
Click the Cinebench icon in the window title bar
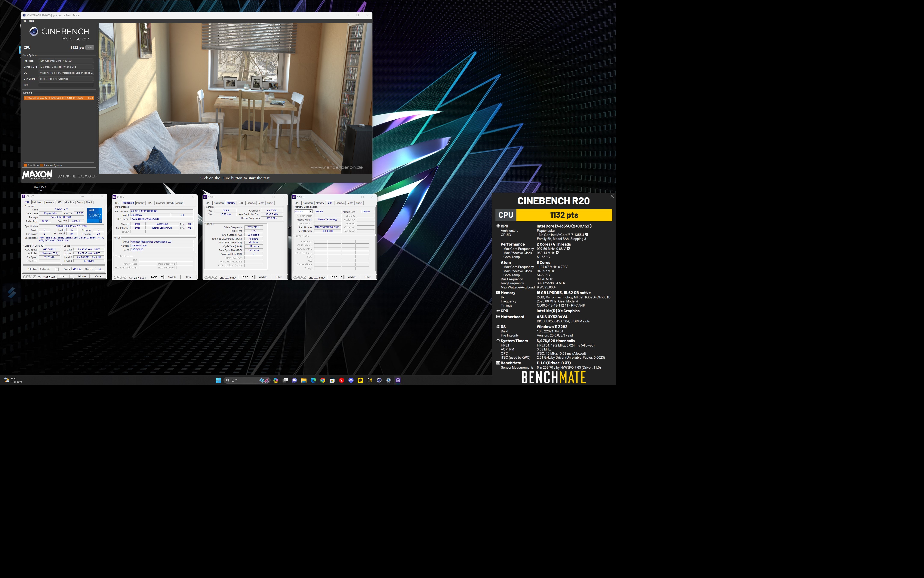24,15
